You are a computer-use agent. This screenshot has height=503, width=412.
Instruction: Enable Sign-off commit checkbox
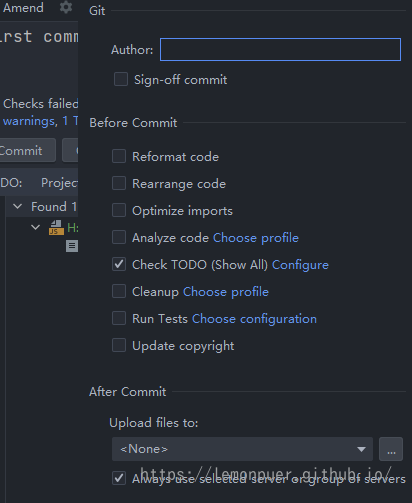pos(121,80)
